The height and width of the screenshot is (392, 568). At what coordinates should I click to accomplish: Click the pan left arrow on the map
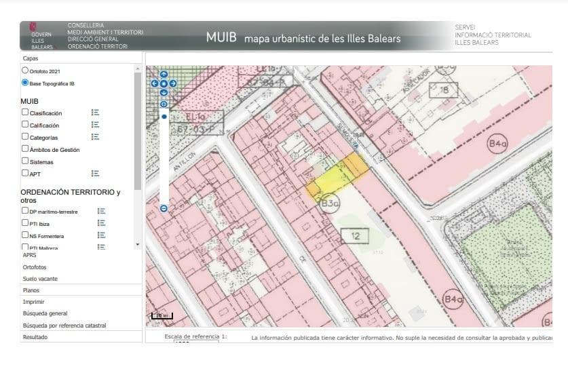click(155, 83)
